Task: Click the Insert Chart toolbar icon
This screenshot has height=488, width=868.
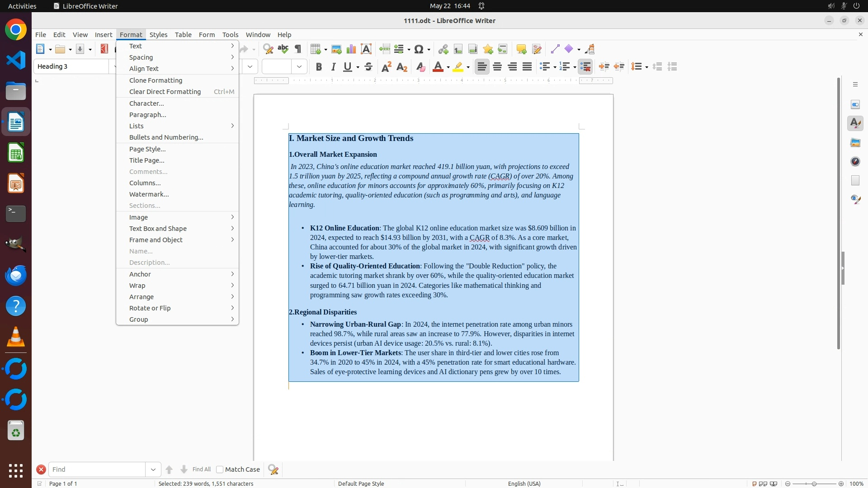Action: pyautogui.click(x=351, y=49)
